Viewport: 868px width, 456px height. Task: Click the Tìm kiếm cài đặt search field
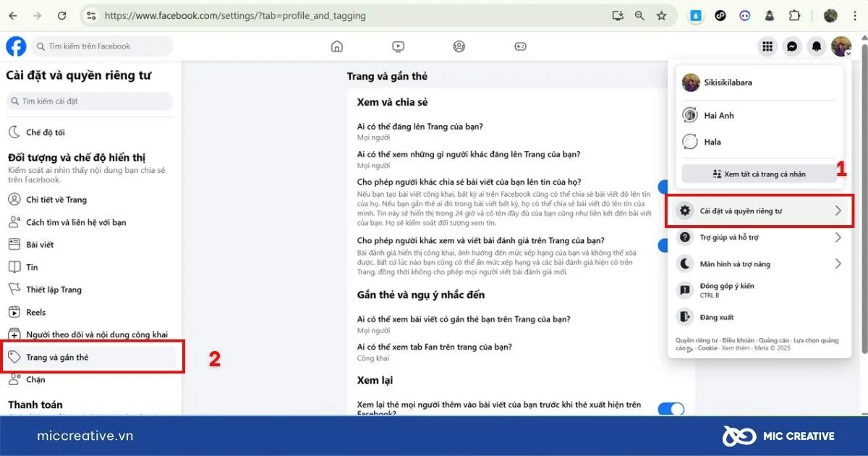tap(90, 101)
